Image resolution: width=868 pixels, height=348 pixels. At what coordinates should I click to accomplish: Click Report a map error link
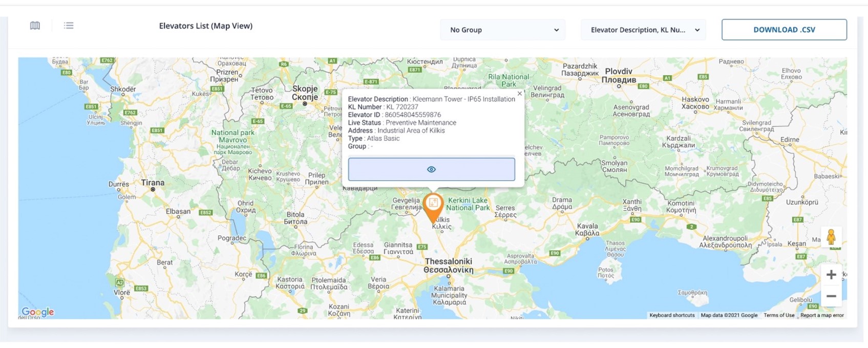[822, 315]
